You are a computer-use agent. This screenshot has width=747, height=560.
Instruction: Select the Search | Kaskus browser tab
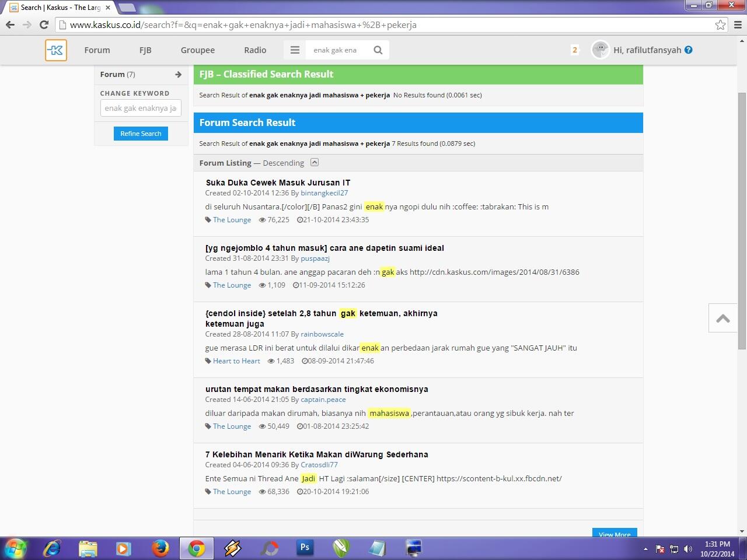[60, 8]
